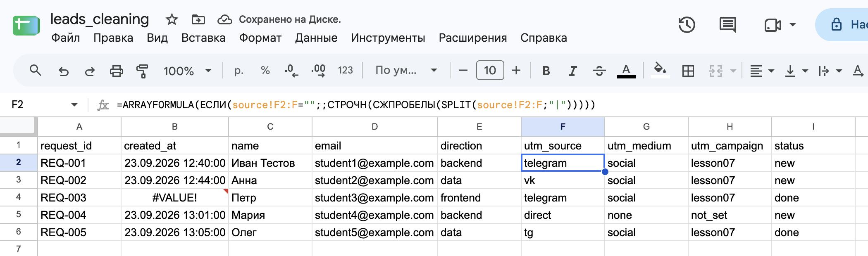The image size is (868, 256).
Task: Open the comments panel icon
Action: click(728, 25)
